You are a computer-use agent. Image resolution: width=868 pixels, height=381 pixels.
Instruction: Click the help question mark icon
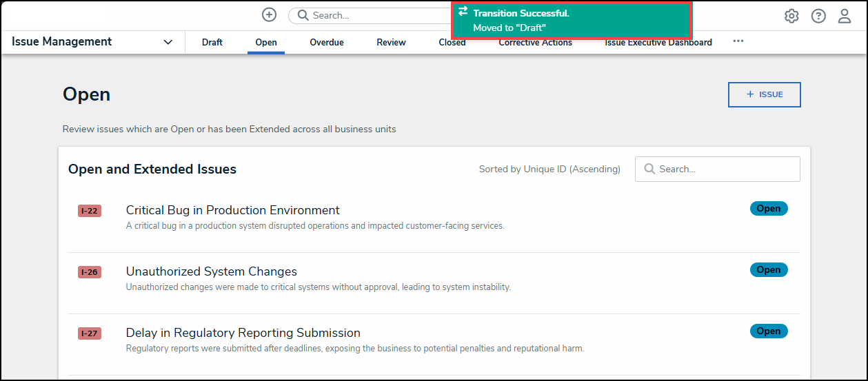[818, 16]
